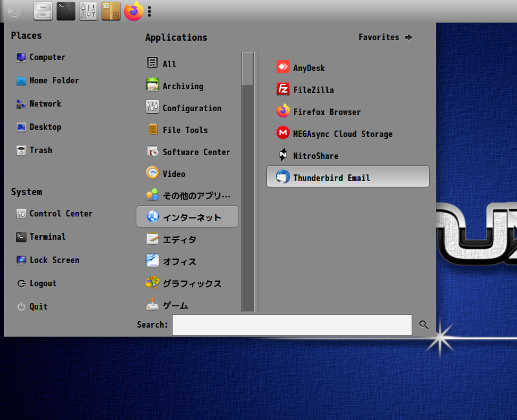Open Thunderbird Email
The width and height of the screenshot is (517, 420).
[348, 176]
